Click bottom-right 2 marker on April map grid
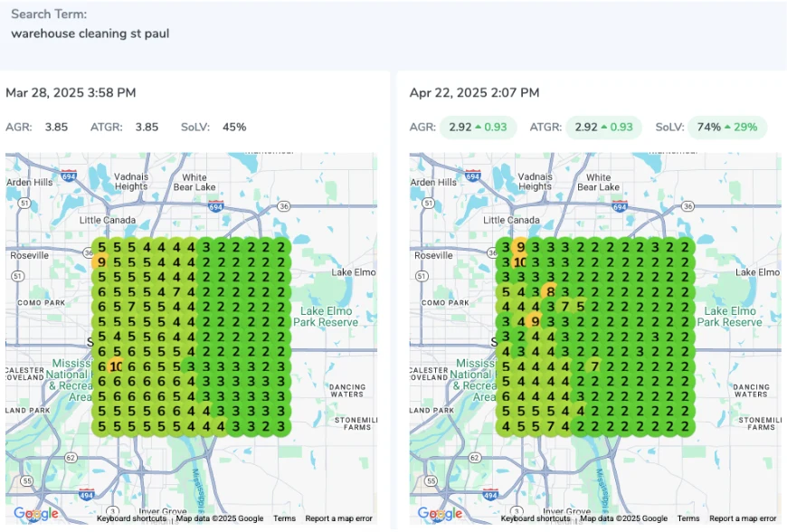The height and width of the screenshot is (532, 787). pyautogui.click(x=686, y=425)
